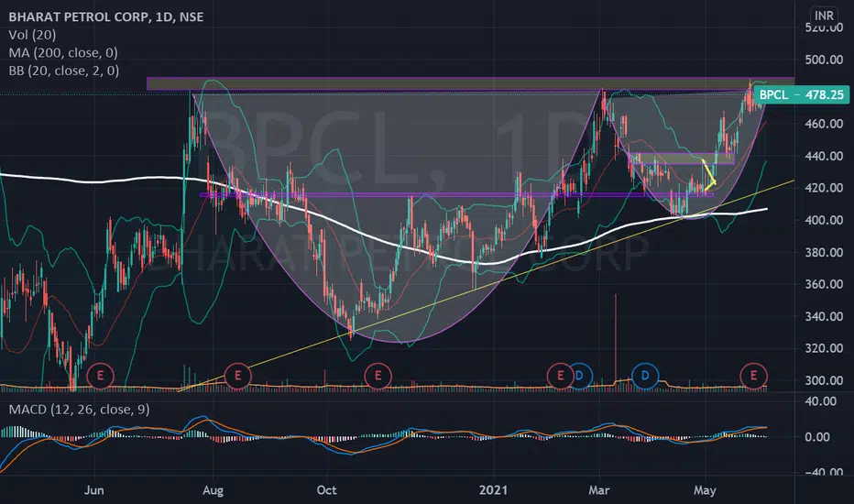This screenshot has height=504, width=854.
Task: Click the 420.00 price axis label
Action: pos(824,188)
